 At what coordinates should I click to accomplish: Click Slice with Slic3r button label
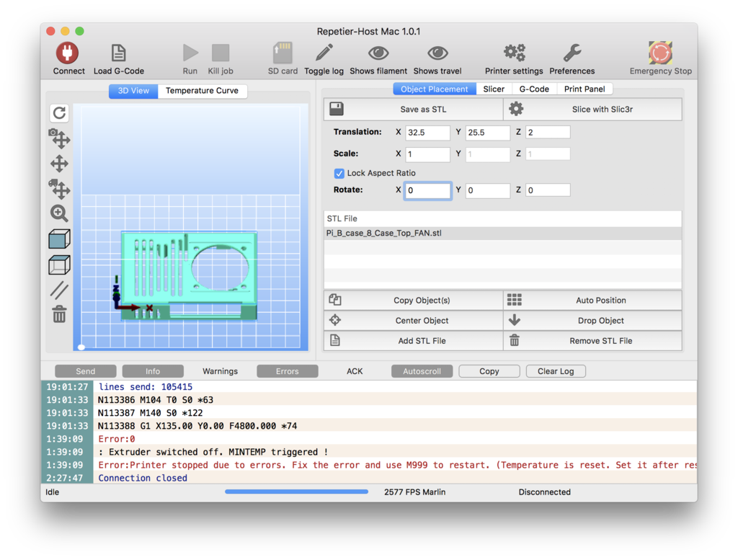point(603,109)
